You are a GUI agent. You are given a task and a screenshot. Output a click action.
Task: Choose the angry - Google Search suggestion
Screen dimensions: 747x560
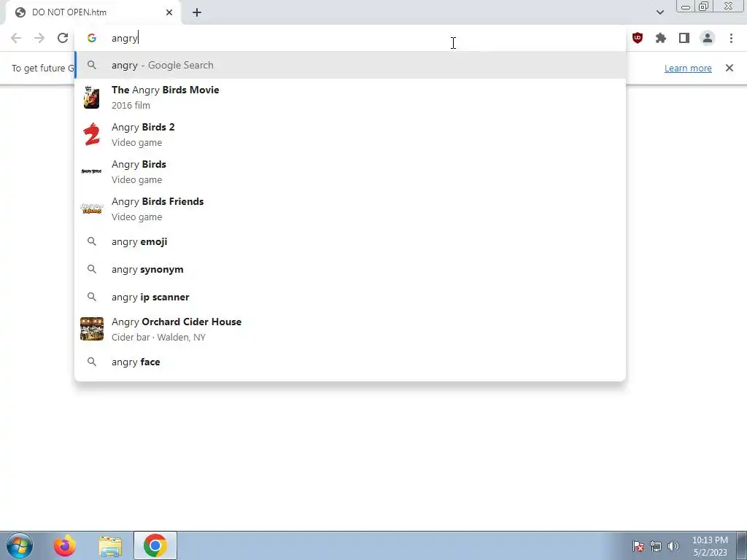pyautogui.click(x=350, y=65)
